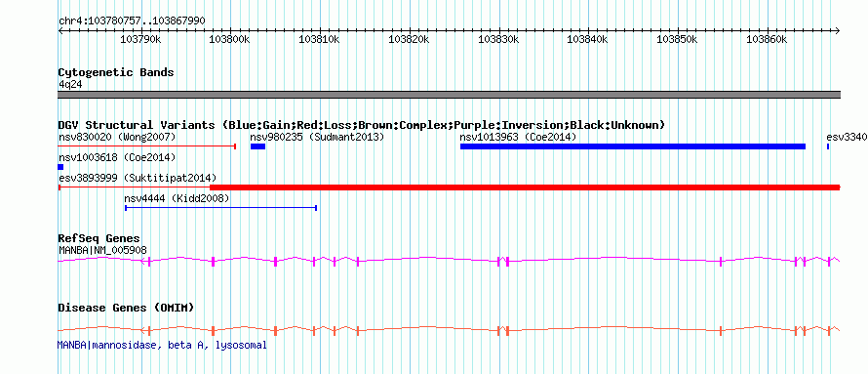This screenshot has width=868, height=374.
Task: Click the 103840k ruler tick label
Action: [588, 39]
